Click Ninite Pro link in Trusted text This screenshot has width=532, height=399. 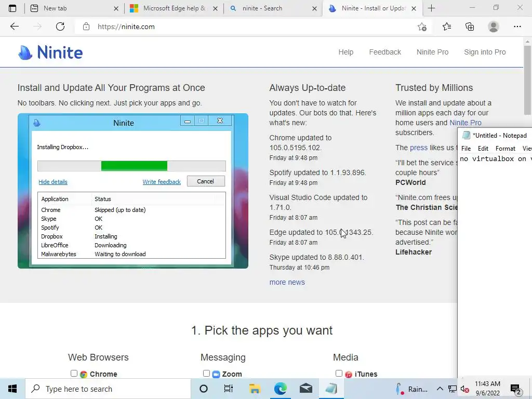click(465, 123)
